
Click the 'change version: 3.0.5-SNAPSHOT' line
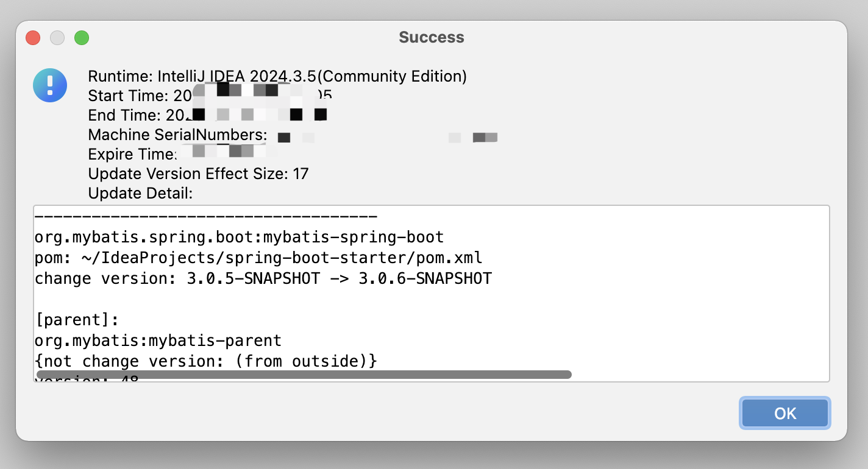pyautogui.click(x=263, y=278)
